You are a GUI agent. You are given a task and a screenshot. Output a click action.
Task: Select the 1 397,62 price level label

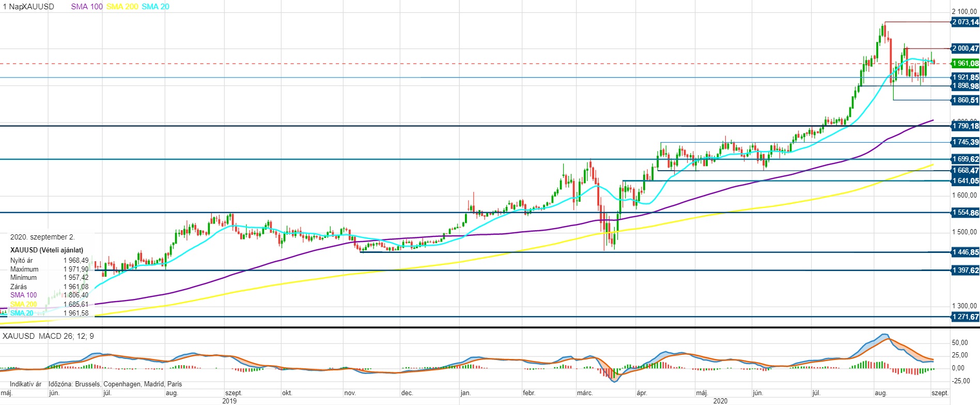coord(966,271)
